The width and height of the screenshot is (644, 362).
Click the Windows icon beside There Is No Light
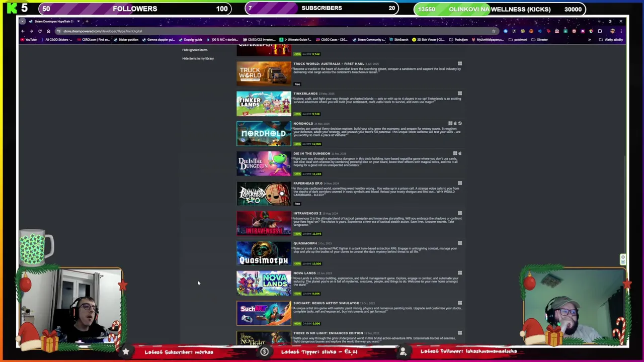coord(459,333)
